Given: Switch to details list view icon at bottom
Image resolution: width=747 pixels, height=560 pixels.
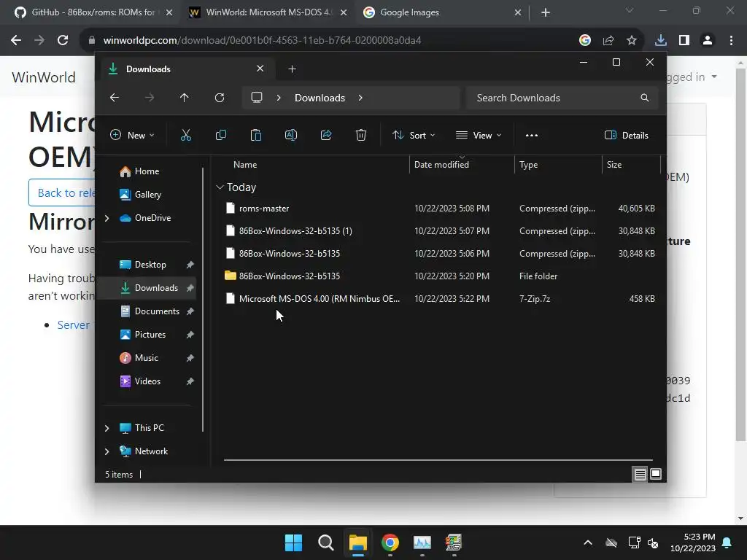Looking at the screenshot, I should click(640, 474).
